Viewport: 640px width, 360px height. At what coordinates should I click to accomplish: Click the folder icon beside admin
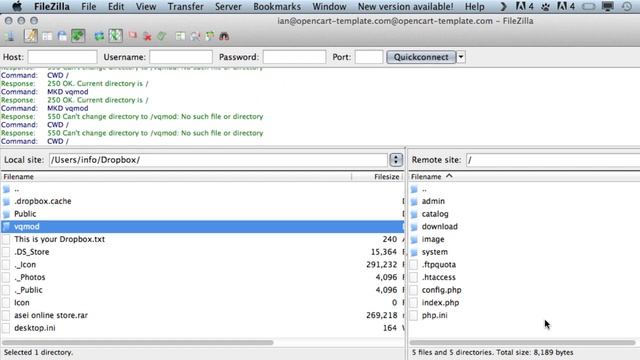[x=414, y=201]
